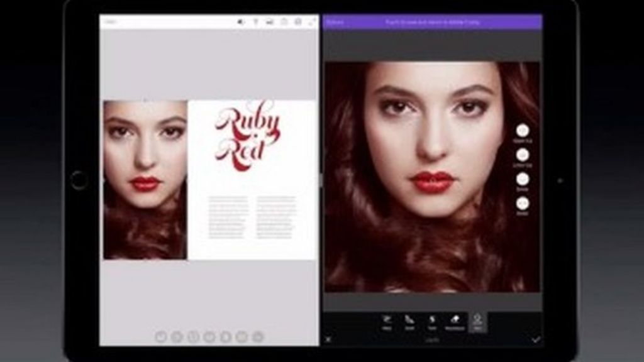The height and width of the screenshot is (362, 644).
Task: Select the Swell tool in the Liquify toolbar
Action: pyautogui.click(x=409, y=319)
